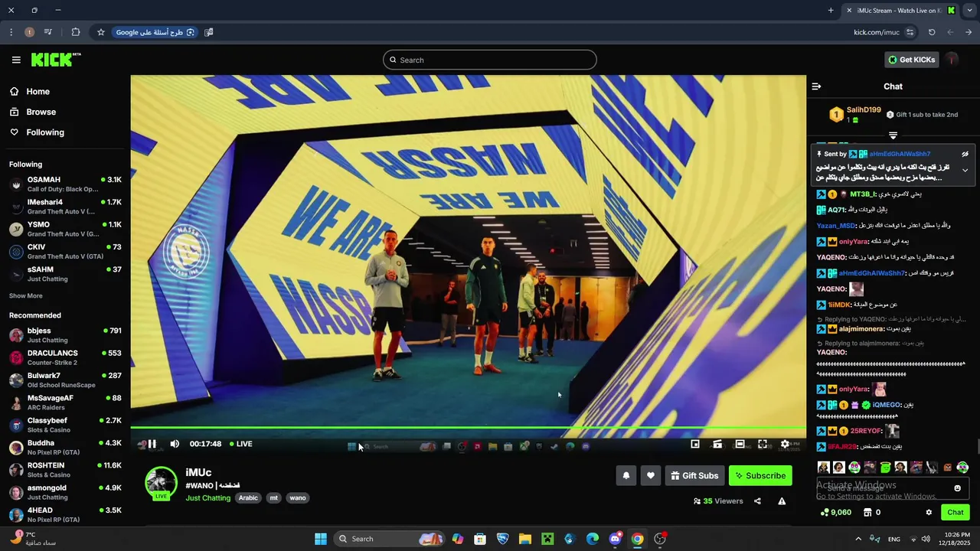Follow the channel with heart button
980x551 pixels.
[x=651, y=476]
